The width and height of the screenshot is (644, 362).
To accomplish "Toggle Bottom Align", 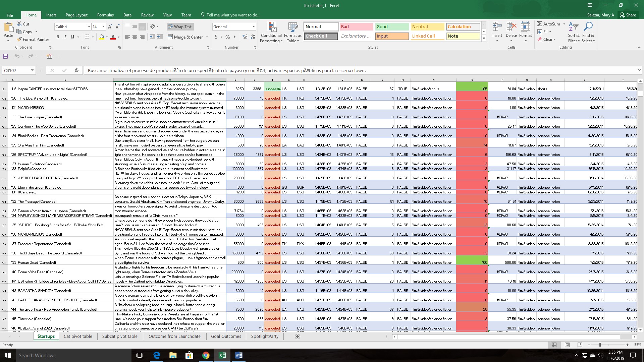I will (x=142, y=26).
